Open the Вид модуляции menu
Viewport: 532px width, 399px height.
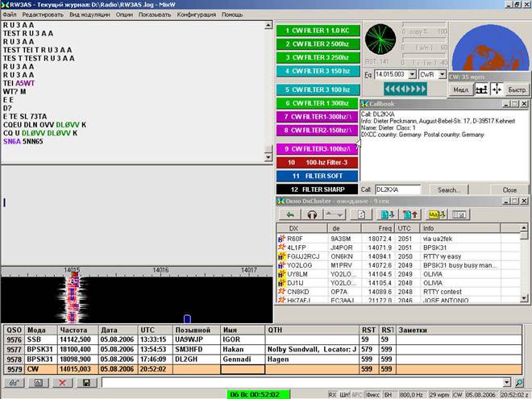point(89,15)
